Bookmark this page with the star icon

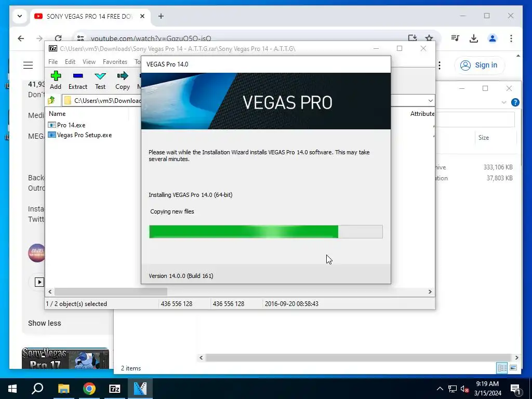[429, 38]
